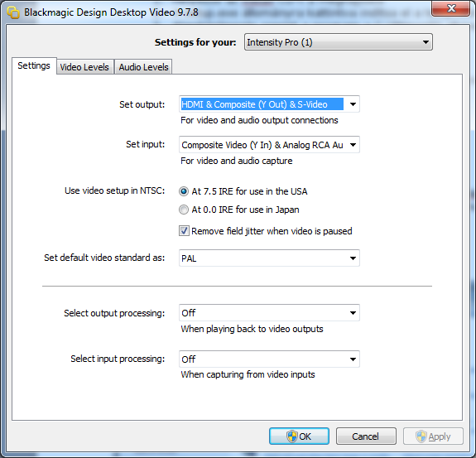This screenshot has height=458, width=476.
Task: Toggle Remove field jitter when paused checkbox
Action: (184, 231)
